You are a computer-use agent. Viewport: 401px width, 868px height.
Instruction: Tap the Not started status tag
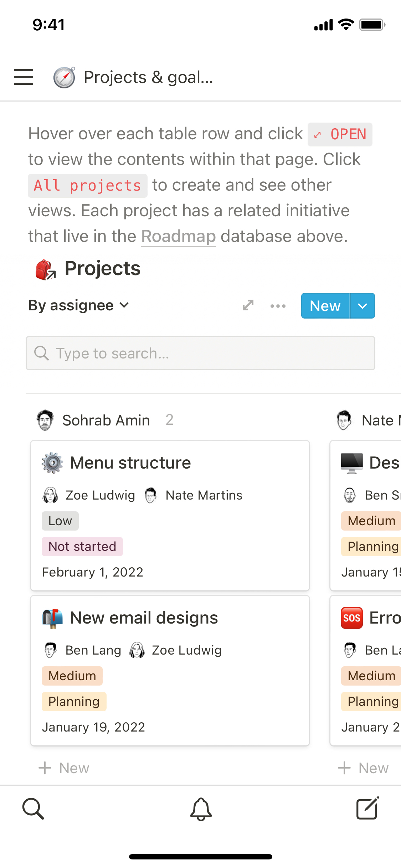pos(82,547)
